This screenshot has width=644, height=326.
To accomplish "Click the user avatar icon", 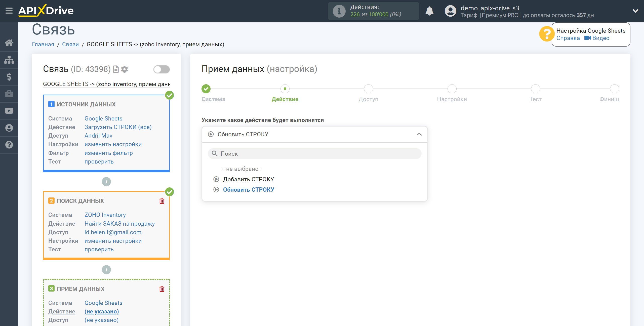I will [450, 11].
